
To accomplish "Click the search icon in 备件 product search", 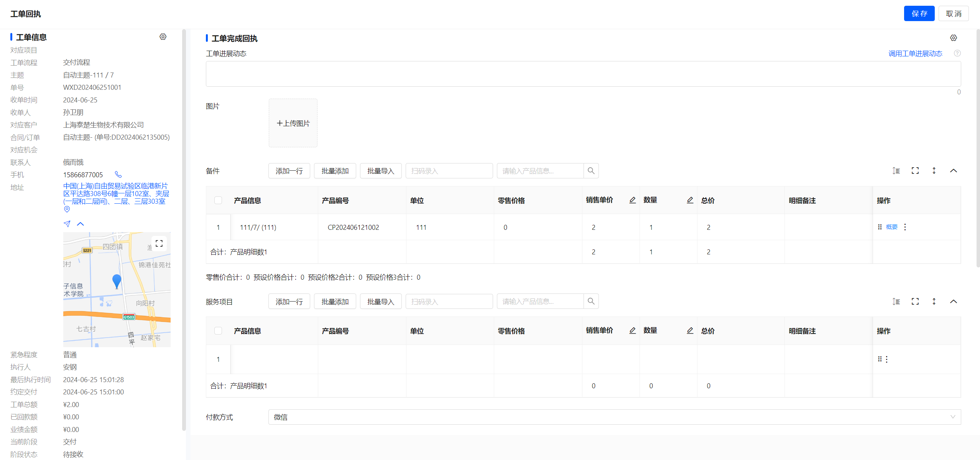I will (591, 171).
